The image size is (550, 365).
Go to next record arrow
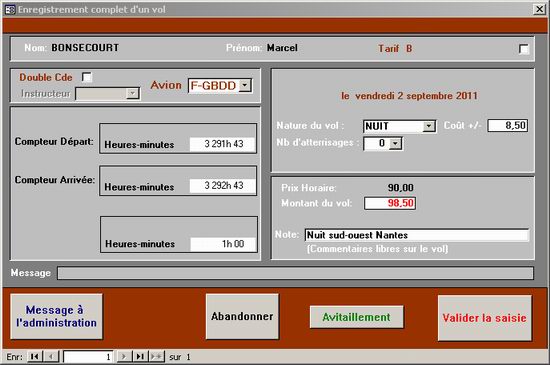click(x=124, y=357)
